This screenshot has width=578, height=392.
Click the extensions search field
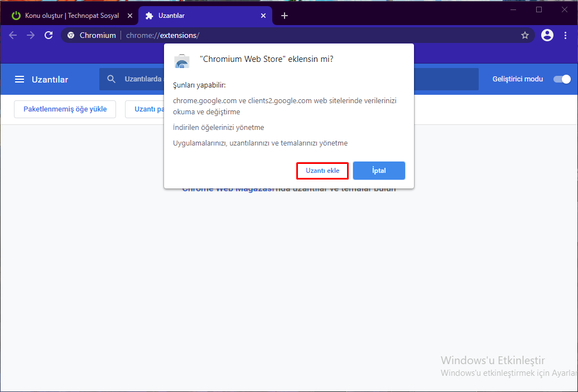point(288,79)
